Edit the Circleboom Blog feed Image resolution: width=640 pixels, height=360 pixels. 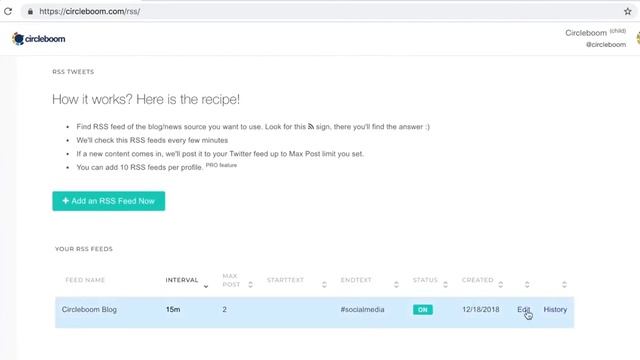pyautogui.click(x=524, y=309)
